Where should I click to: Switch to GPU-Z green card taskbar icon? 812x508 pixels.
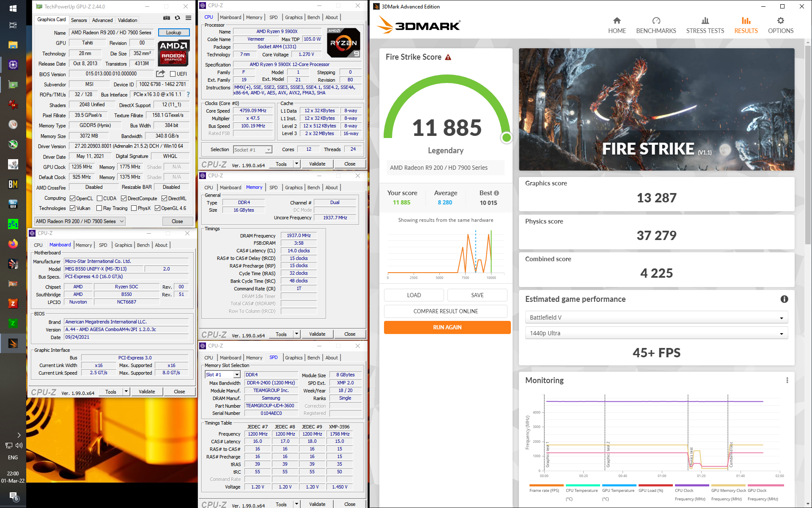[13, 85]
